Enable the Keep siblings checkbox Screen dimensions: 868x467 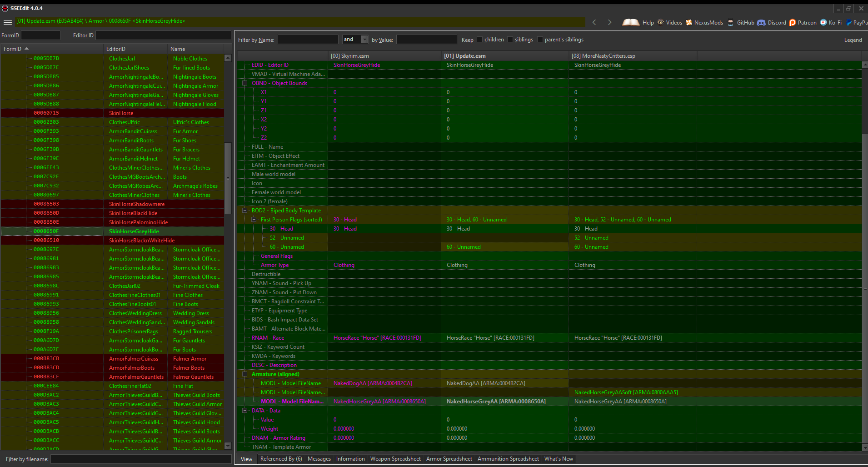510,40
